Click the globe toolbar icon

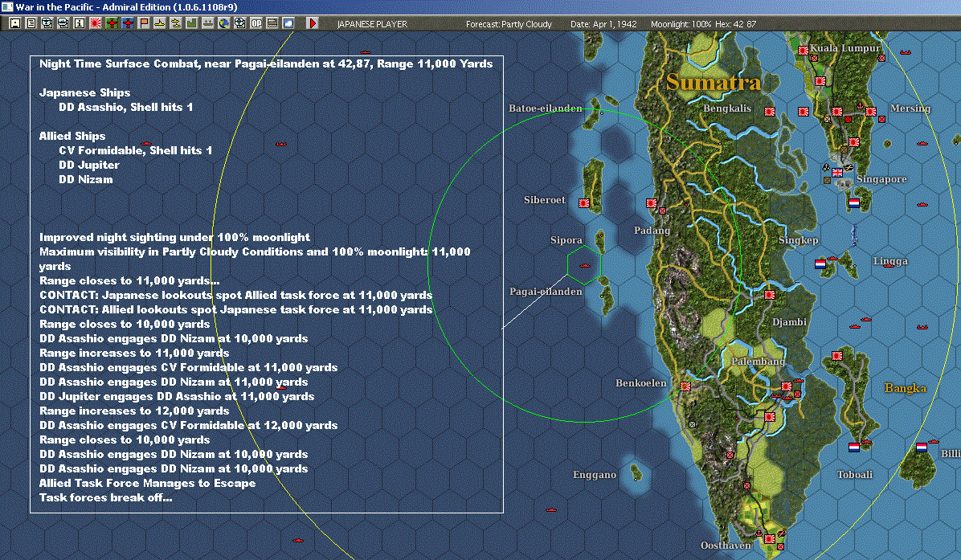pyautogui.click(x=224, y=23)
